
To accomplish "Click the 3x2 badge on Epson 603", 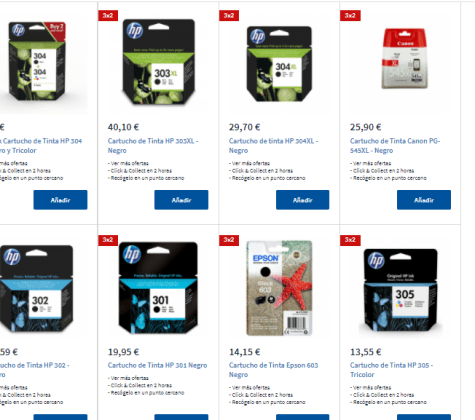I will pyautogui.click(x=229, y=240).
